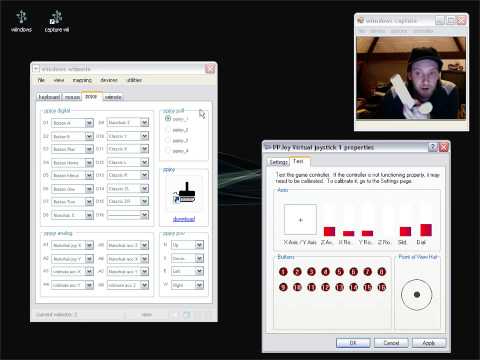The image size is (480, 360).
Task: Select the ppjoy_1 radio button
Action: click(x=168, y=119)
